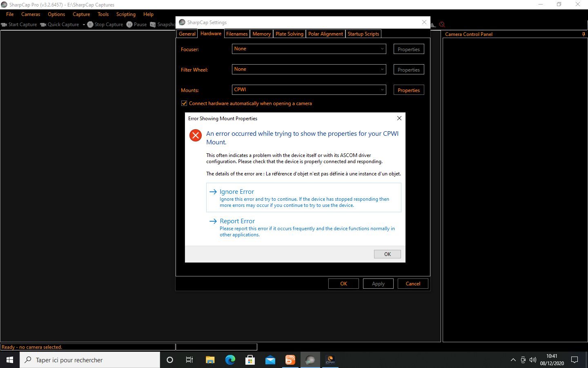Click Properties button for Focuser
This screenshot has width=588, height=368.
point(408,49)
